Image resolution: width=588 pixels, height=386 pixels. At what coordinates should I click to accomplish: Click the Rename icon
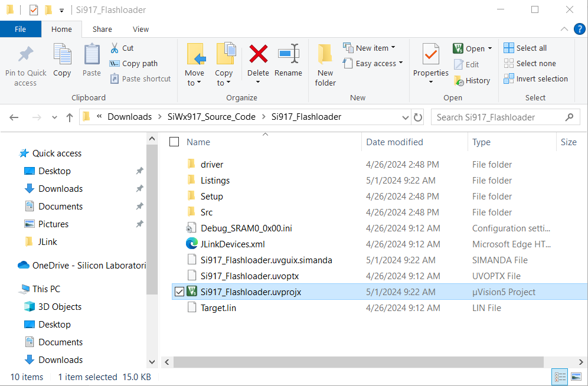coord(288,54)
